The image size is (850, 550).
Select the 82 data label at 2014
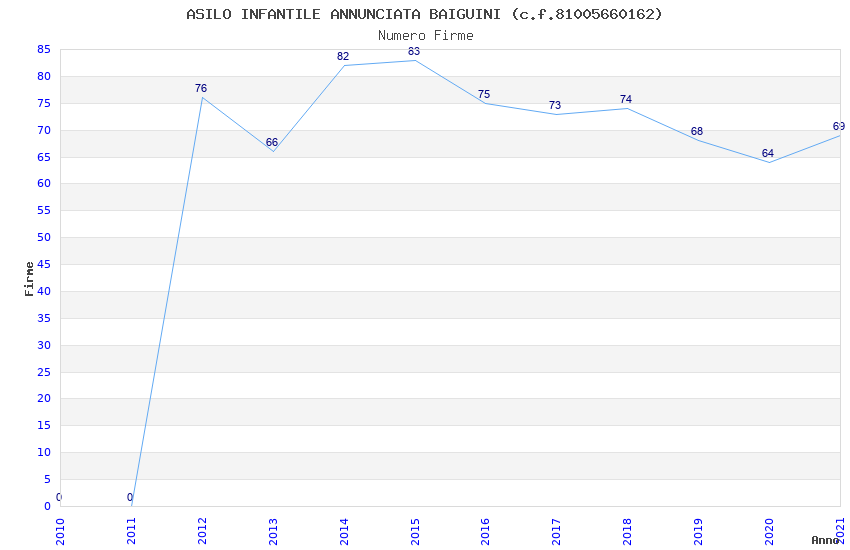[343, 56]
